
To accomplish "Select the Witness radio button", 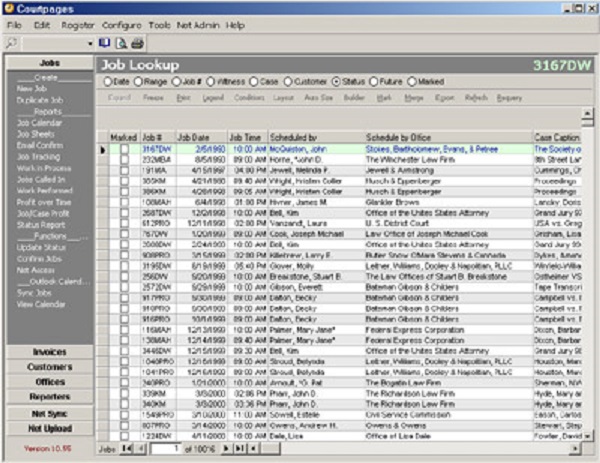I will click(x=210, y=82).
